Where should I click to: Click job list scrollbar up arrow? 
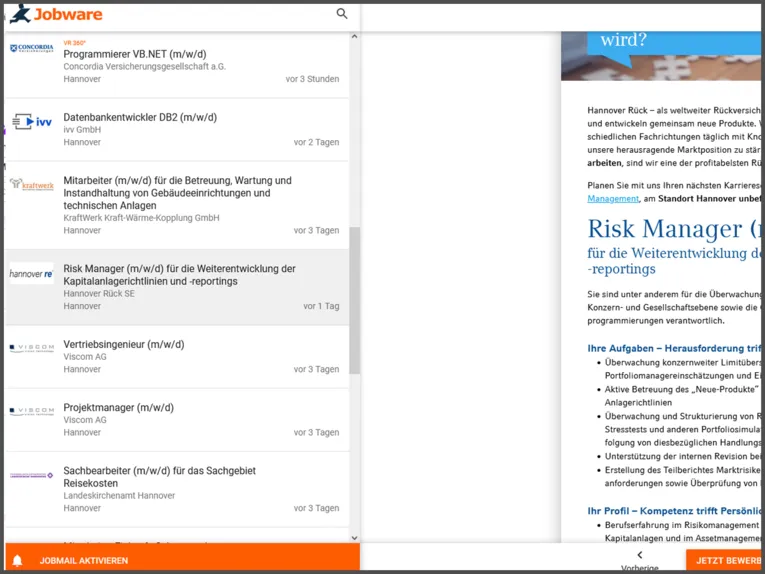[x=355, y=37]
